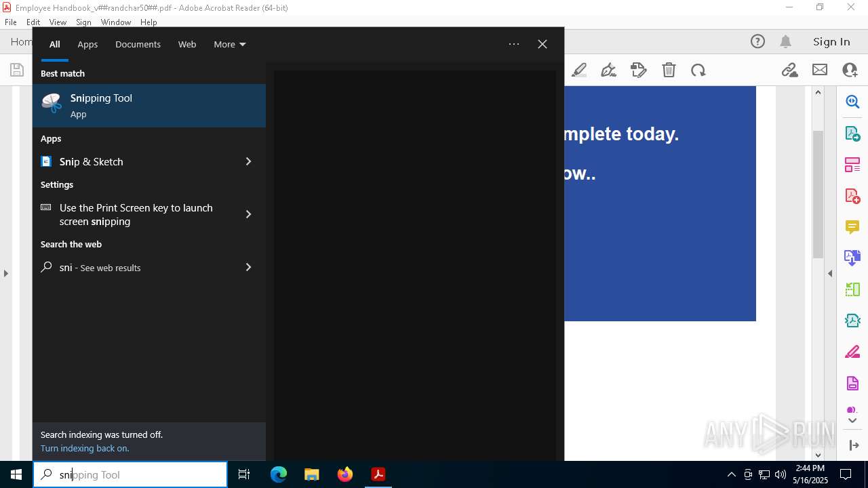Expand the left navigation pane arrow
The width and height of the screenshot is (868, 488).
pyautogui.click(x=5, y=273)
